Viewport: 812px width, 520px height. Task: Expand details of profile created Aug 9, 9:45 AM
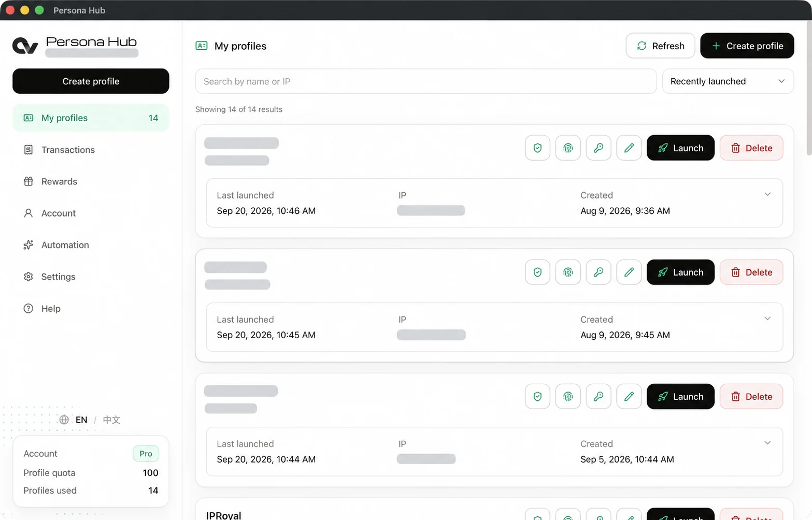pos(767,319)
